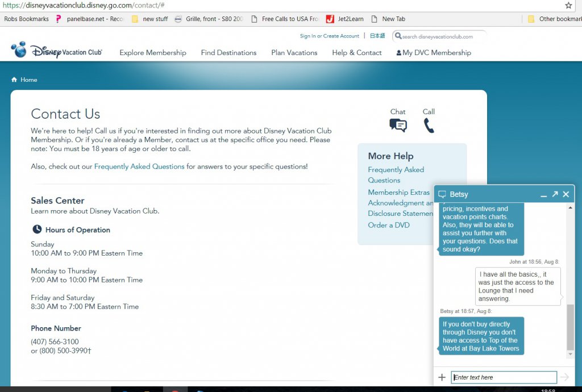Click the Chat speech bubble icon
The height and width of the screenshot is (392, 582).
coord(398,125)
